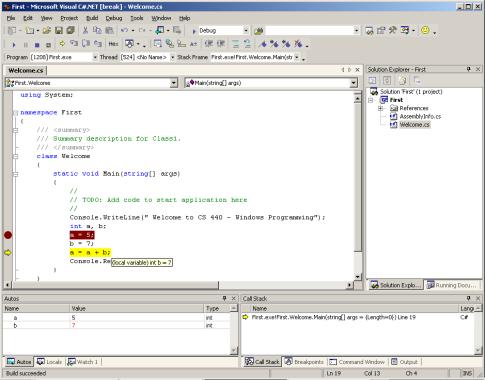Click the Cut scissors icon

pos(85,31)
